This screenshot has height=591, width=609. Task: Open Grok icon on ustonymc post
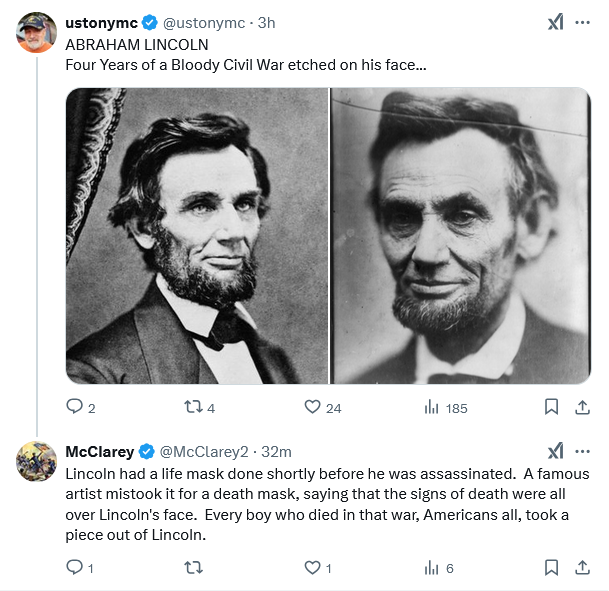555,23
